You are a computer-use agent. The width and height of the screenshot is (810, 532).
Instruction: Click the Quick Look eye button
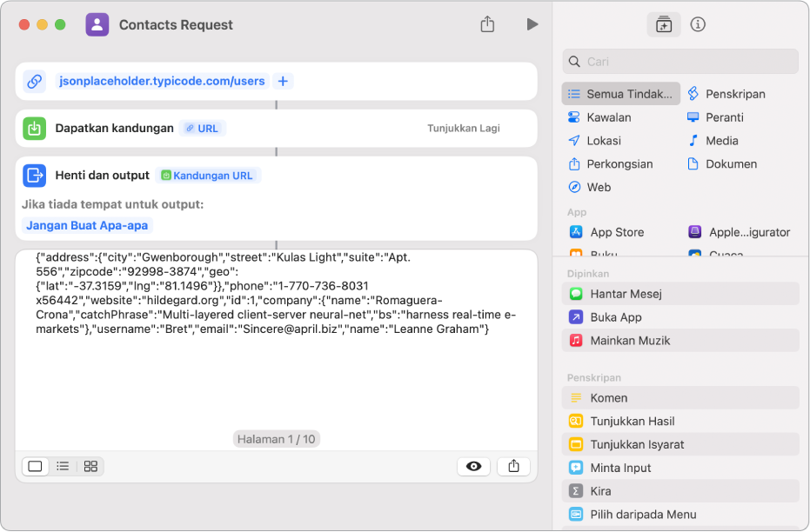tap(473, 466)
